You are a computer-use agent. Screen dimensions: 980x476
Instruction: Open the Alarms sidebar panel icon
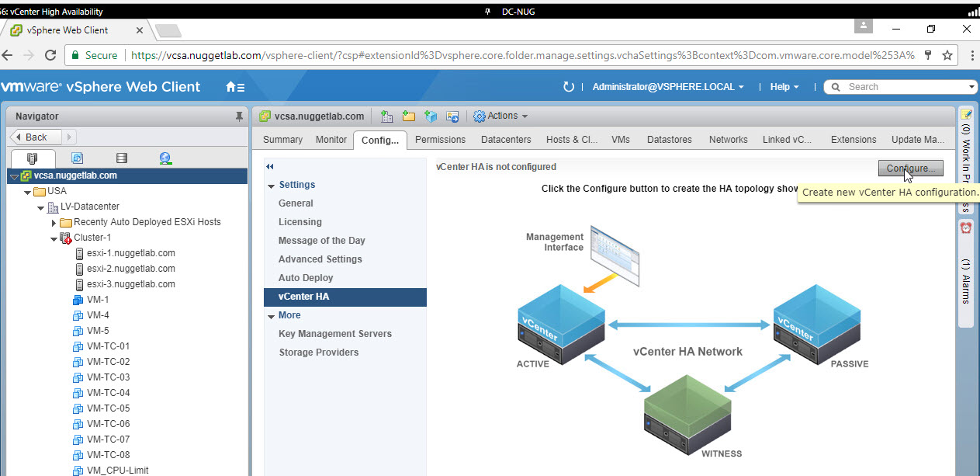[966, 228]
